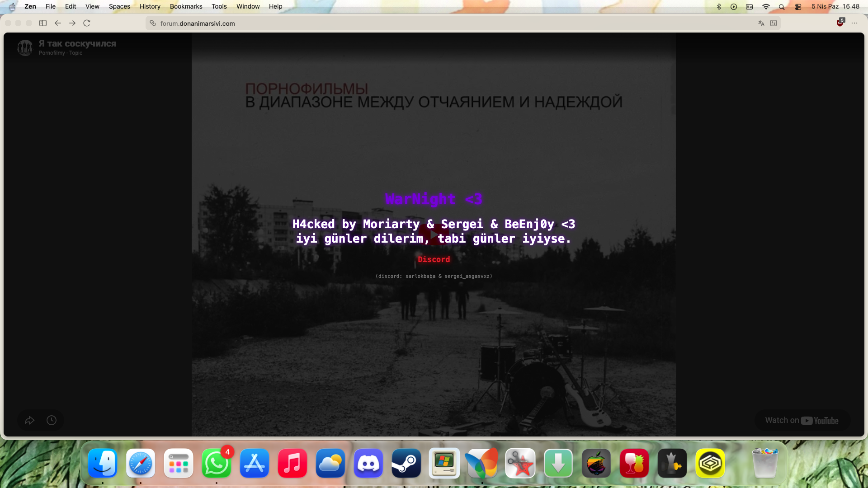Screen dimensions: 868x488
Task: Open the File menu
Action: [51, 6]
